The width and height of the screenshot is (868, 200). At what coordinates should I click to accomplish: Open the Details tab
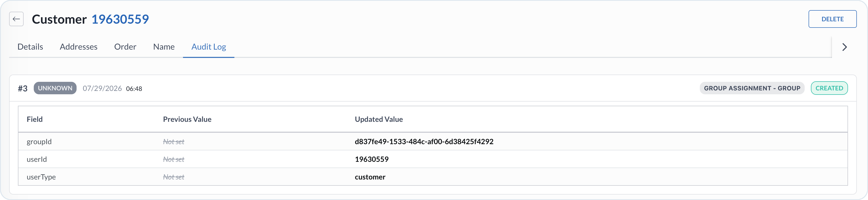point(30,46)
